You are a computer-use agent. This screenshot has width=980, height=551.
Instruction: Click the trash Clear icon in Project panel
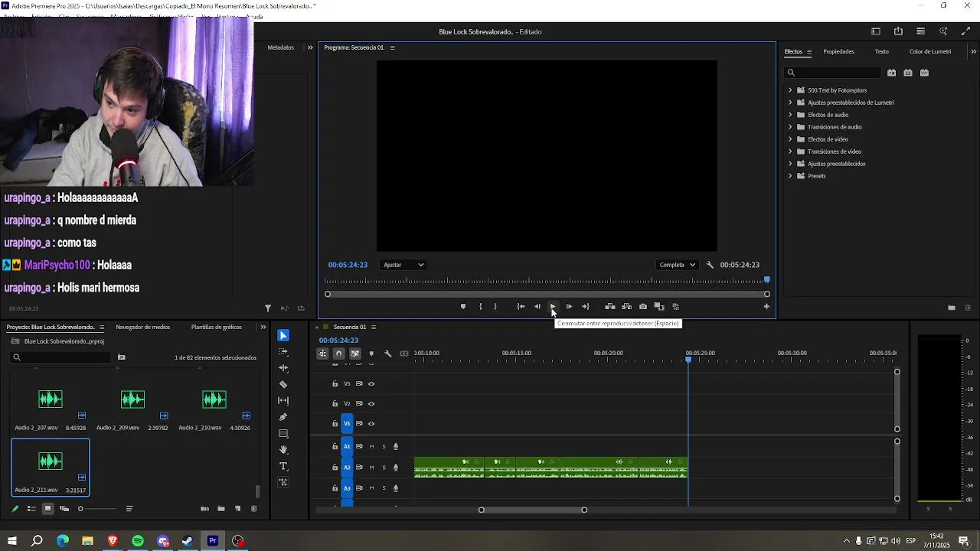coord(254,508)
